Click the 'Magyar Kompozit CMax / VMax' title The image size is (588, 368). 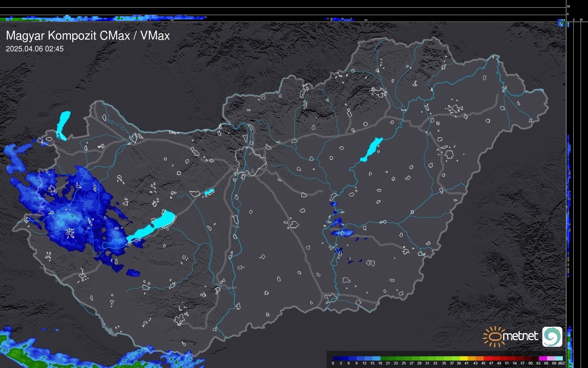click(88, 35)
